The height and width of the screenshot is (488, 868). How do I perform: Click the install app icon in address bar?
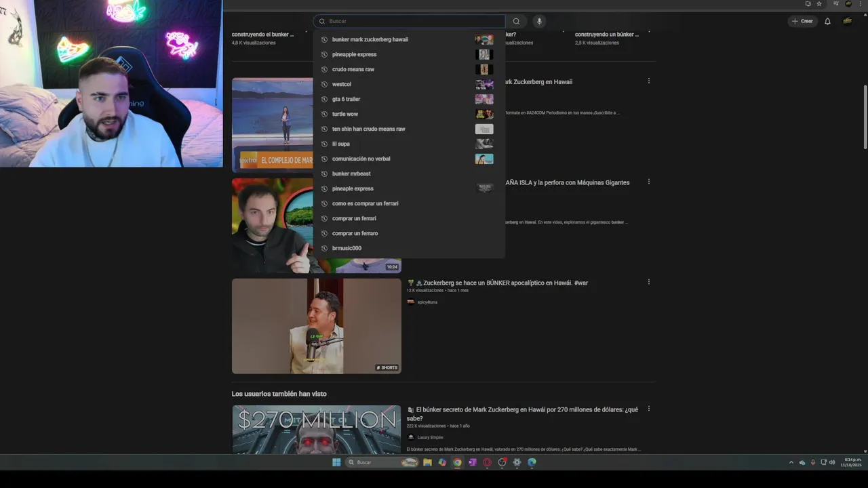807,3
